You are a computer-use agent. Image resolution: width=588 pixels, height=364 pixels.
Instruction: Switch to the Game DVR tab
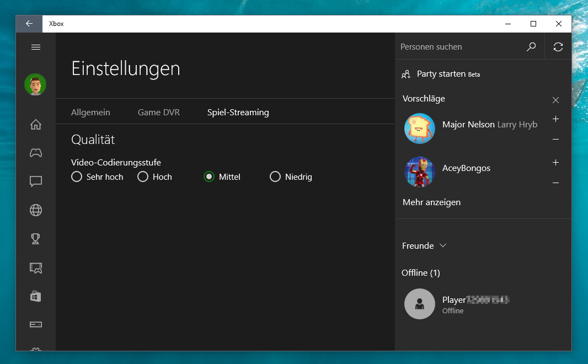159,113
